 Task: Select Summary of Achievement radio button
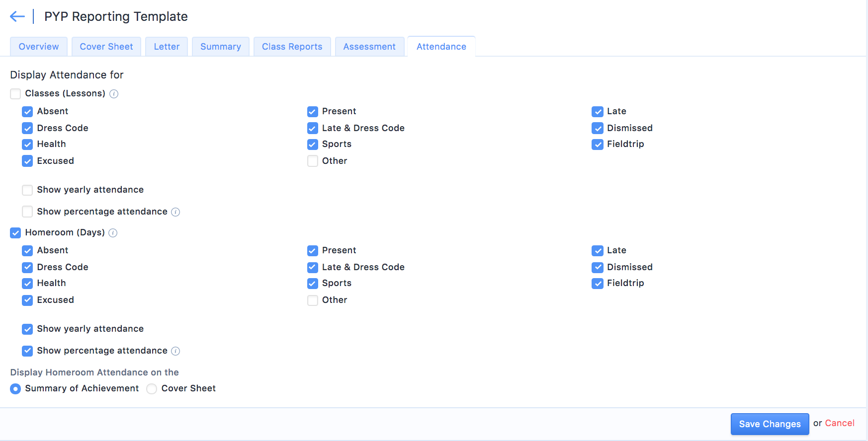tap(15, 389)
